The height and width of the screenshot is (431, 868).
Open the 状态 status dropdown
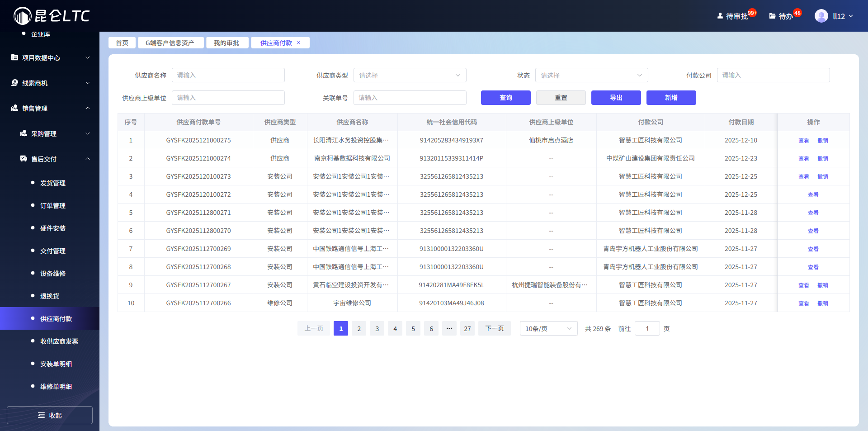pyautogui.click(x=591, y=75)
